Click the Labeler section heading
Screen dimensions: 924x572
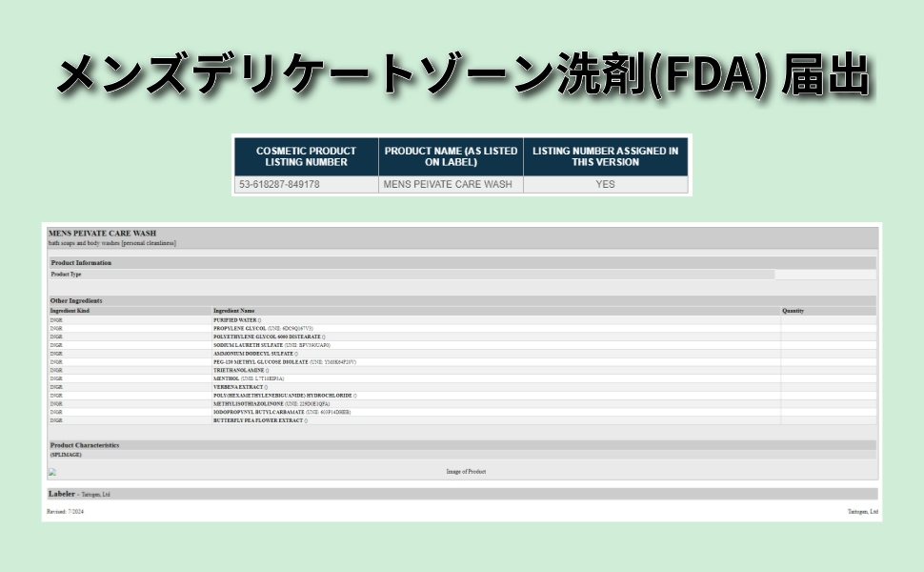pos(62,494)
